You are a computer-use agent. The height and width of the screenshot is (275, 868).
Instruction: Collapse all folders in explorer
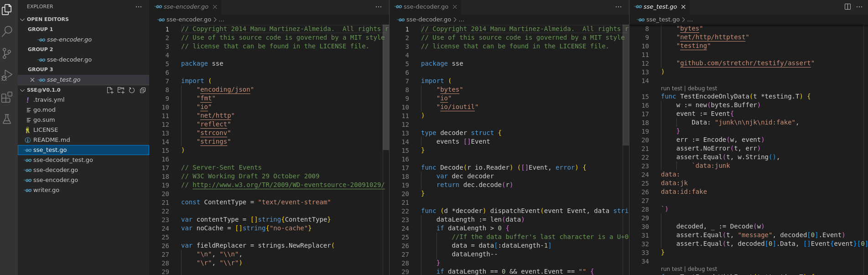coord(143,90)
